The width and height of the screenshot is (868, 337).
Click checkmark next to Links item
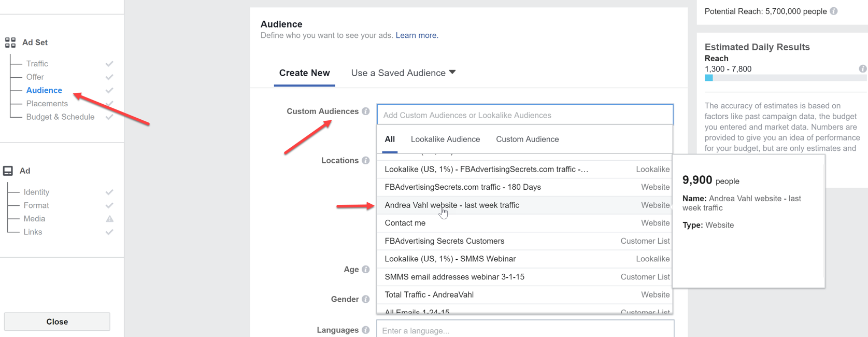click(x=109, y=232)
